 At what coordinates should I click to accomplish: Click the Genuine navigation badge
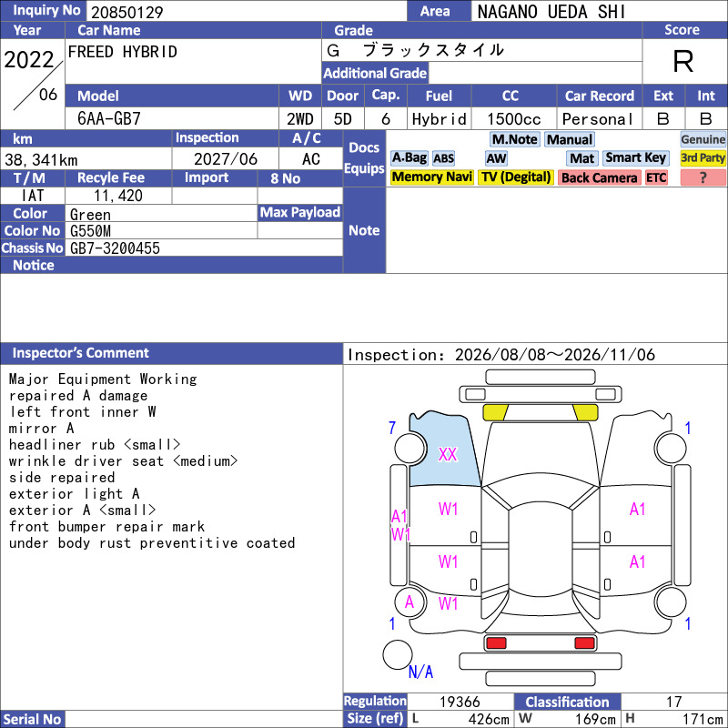point(703,139)
